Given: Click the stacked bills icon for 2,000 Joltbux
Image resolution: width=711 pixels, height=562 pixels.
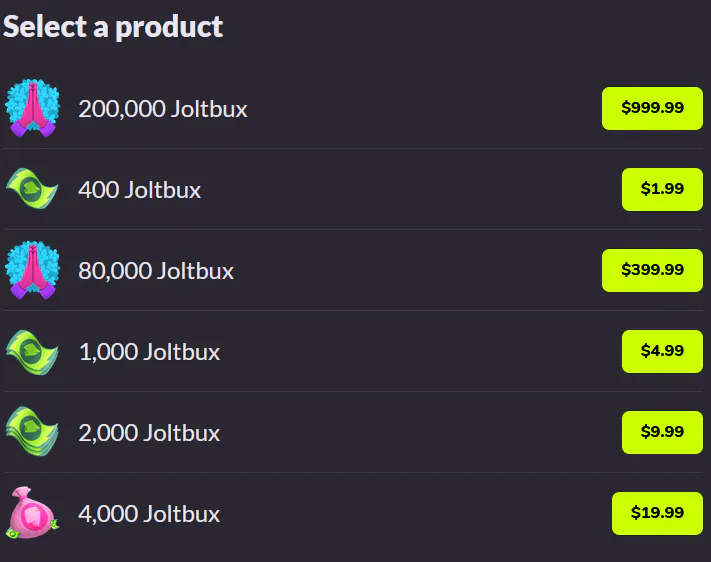Looking at the screenshot, I should (x=32, y=432).
